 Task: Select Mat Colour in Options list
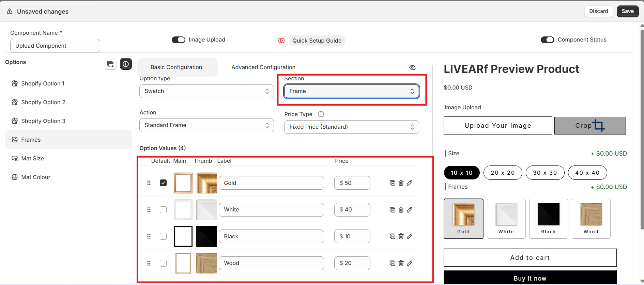68,177
